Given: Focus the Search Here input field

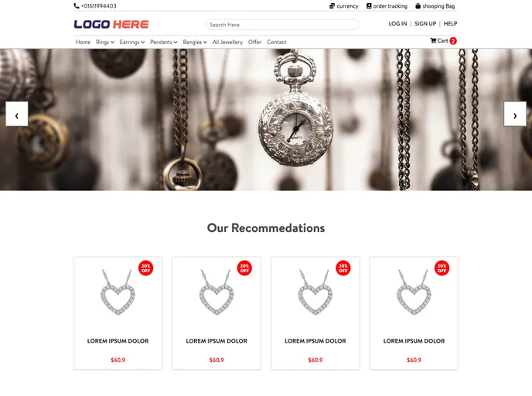Looking at the screenshot, I should click(282, 25).
